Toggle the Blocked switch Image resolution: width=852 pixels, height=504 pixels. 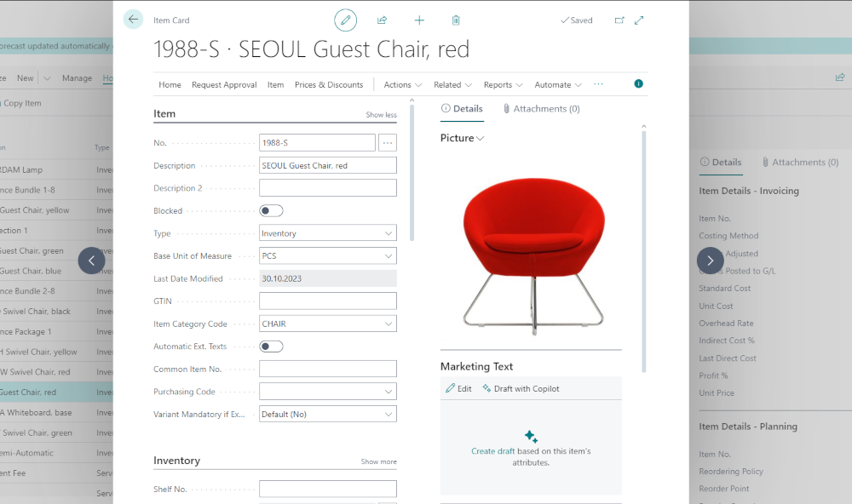(271, 210)
